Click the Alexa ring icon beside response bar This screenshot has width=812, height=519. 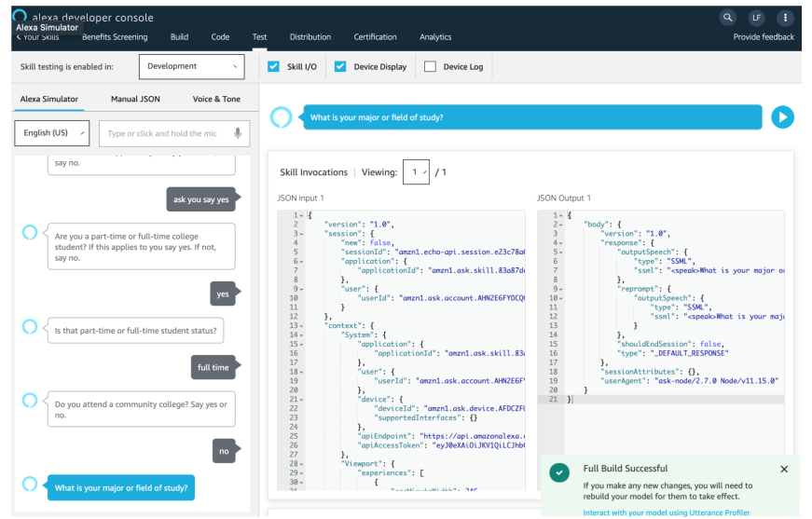pyautogui.click(x=281, y=117)
